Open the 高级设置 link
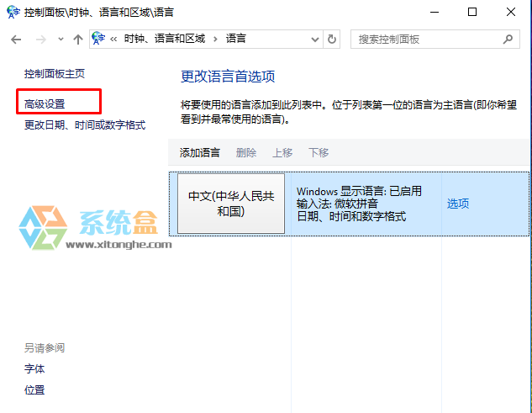The image size is (532, 413). tap(45, 104)
